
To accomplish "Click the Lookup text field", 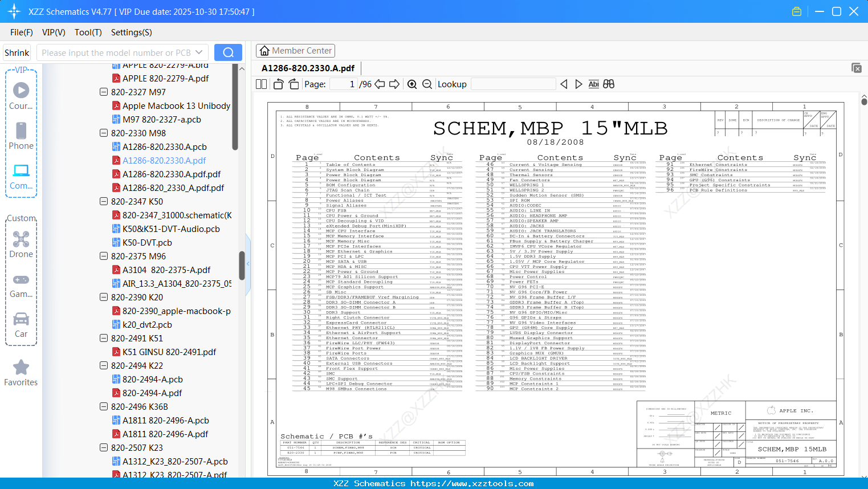I will pyautogui.click(x=513, y=84).
